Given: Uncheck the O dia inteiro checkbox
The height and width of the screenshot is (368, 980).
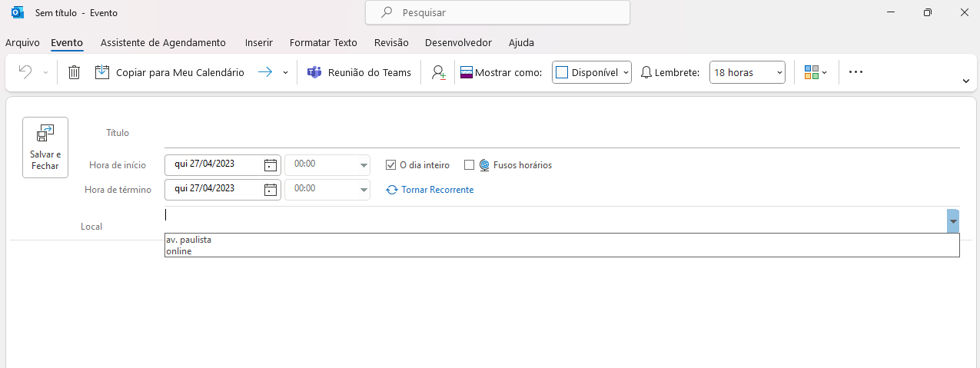Looking at the screenshot, I should 390,165.
